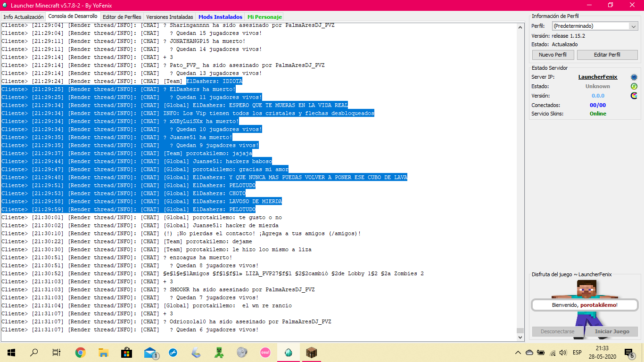Image resolution: width=644 pixels, height=362 pixels.
Task: Open the Editor de Perfiles tab
Action: tap(122, 17)
